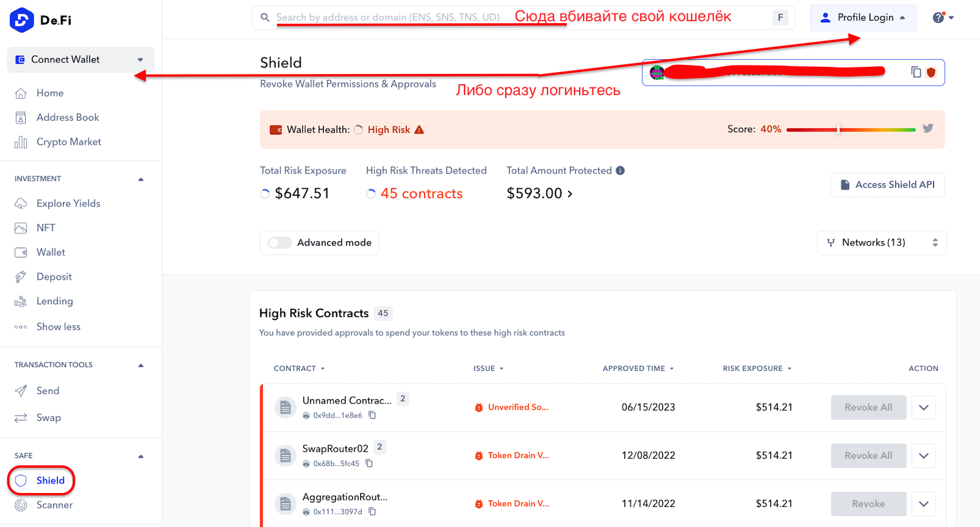Image resolution: width=980 pixels, height=527 pixels.
Task: Copy address 0x111...3097d
Action: pos(372,512)
